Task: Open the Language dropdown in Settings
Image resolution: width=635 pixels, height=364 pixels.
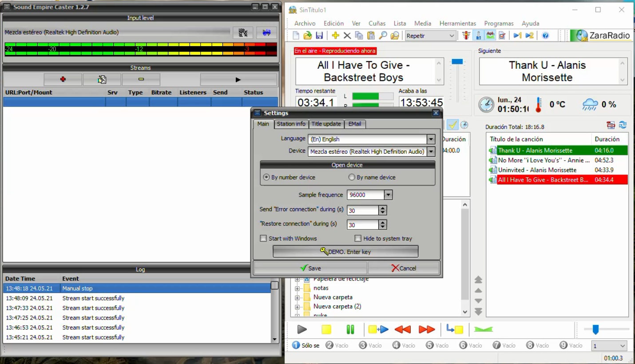Action: 431,139
